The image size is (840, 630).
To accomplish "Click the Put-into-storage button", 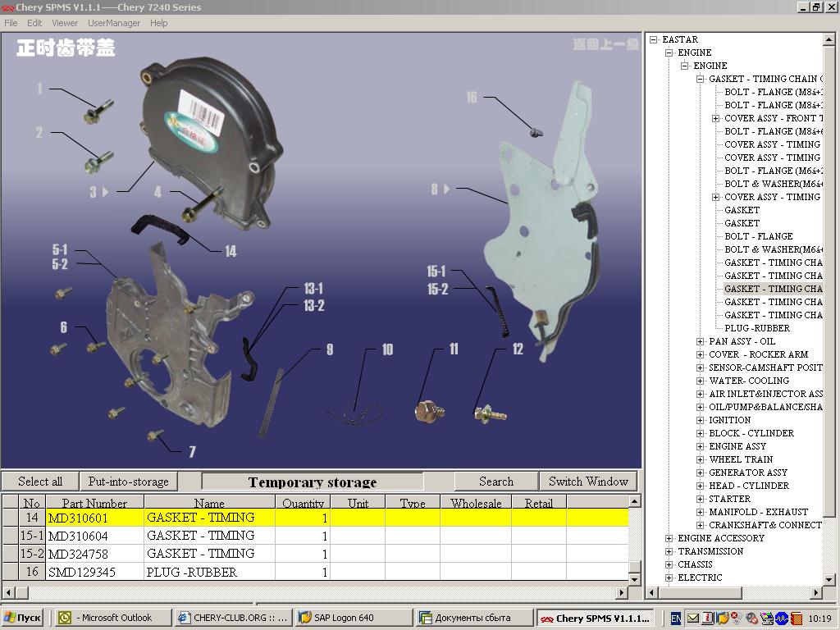I will [x=129, y=481].
